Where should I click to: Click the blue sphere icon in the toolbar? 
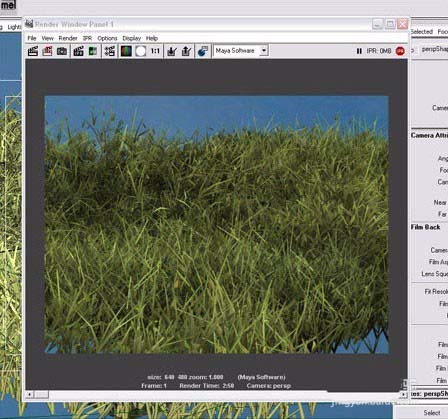pyautogui.click(x=203, y=51)
